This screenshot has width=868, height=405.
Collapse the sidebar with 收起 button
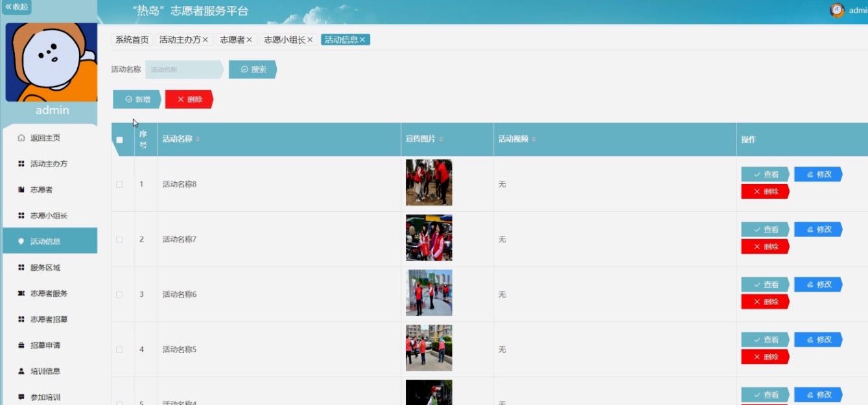point(16,7)
